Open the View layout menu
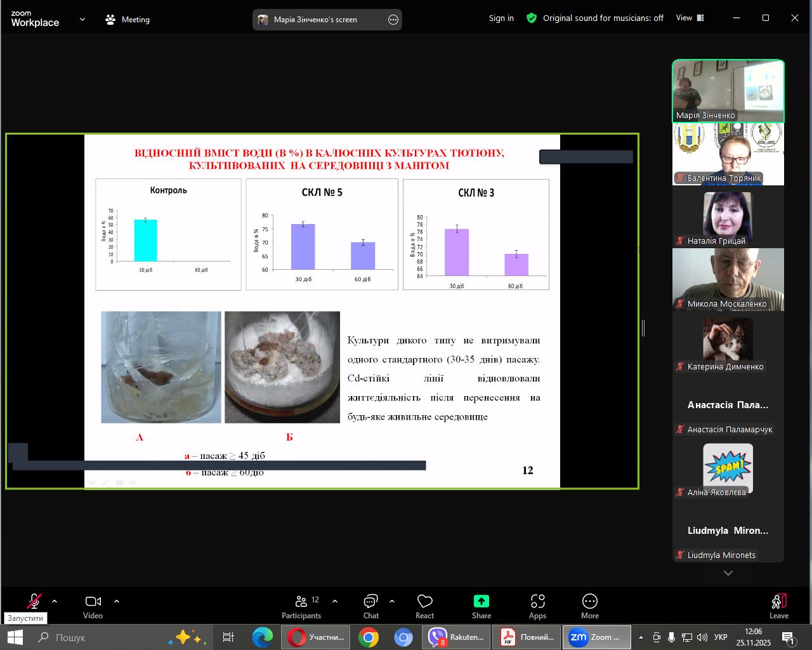Viewport: 812px width, 650px height. pyautogui.click(x=690, y=18)
